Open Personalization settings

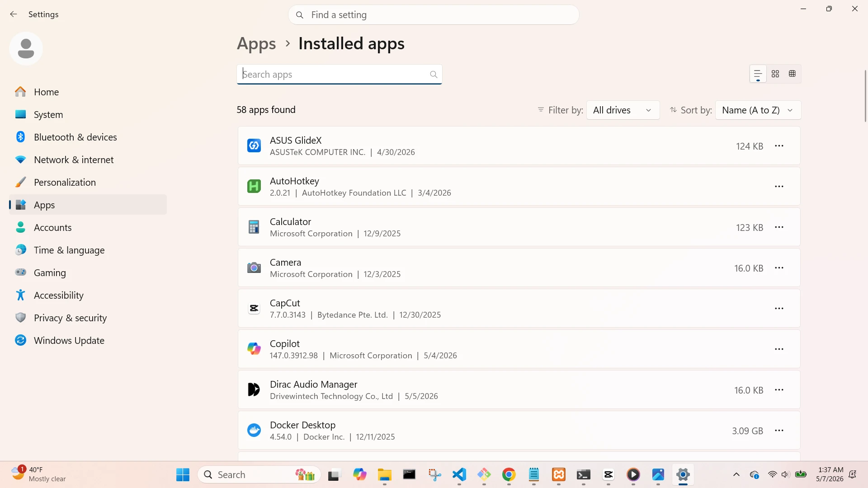(x=88, y=182)
